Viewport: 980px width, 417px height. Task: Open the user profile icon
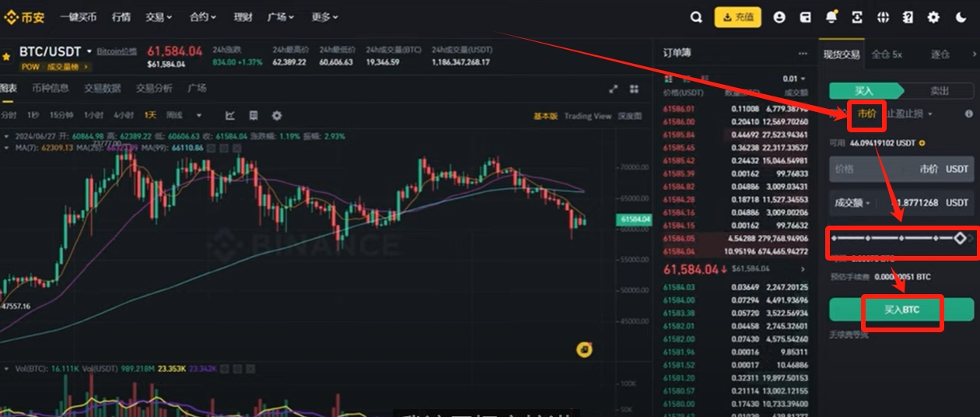pos(779,17)
